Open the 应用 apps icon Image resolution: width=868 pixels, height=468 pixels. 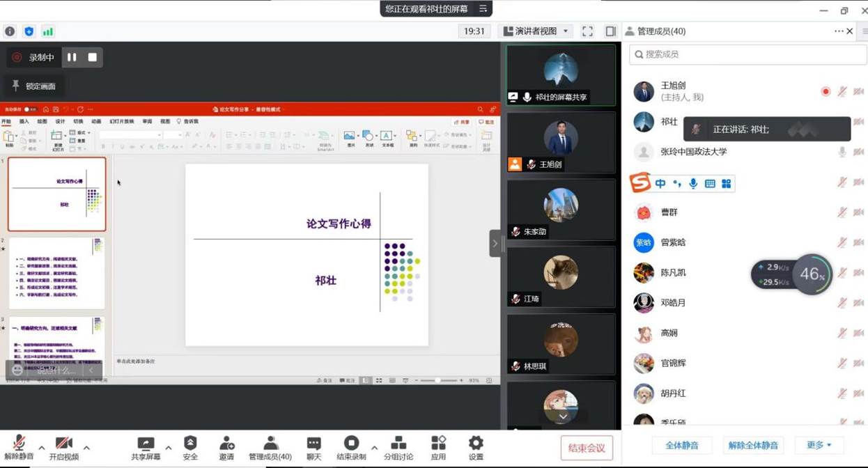point(438,447)
